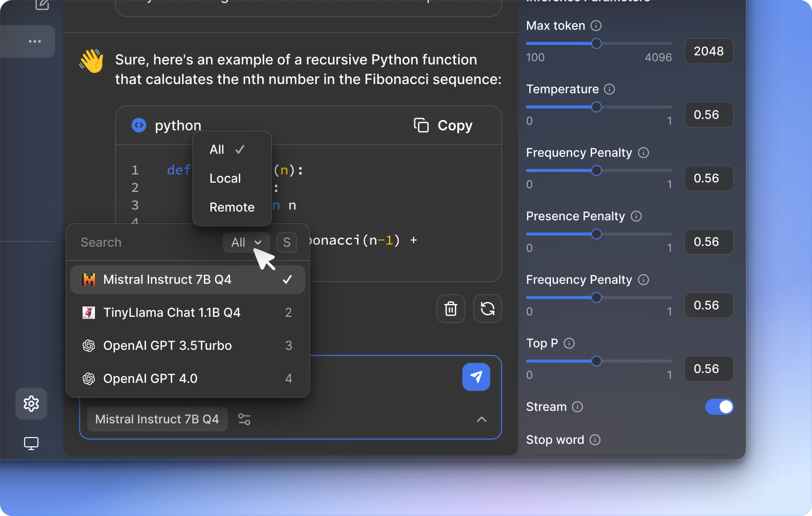The width and height of the screenshot is (812, 516).
Task: Select Remote from filter menu
Action: [x=232, y=207]
